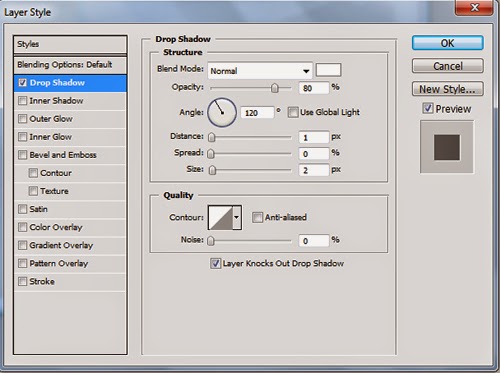
Task: Enable Use Global Light checkbox
Action: coord(293,112)
